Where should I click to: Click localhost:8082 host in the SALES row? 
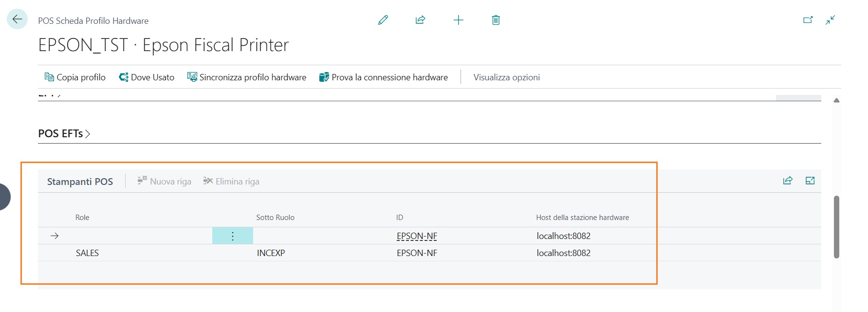coord(564,253)
